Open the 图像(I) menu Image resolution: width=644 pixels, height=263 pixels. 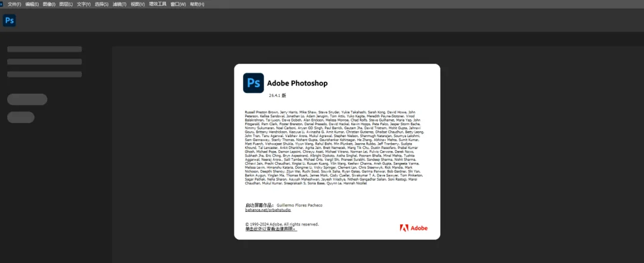(49, 4)
